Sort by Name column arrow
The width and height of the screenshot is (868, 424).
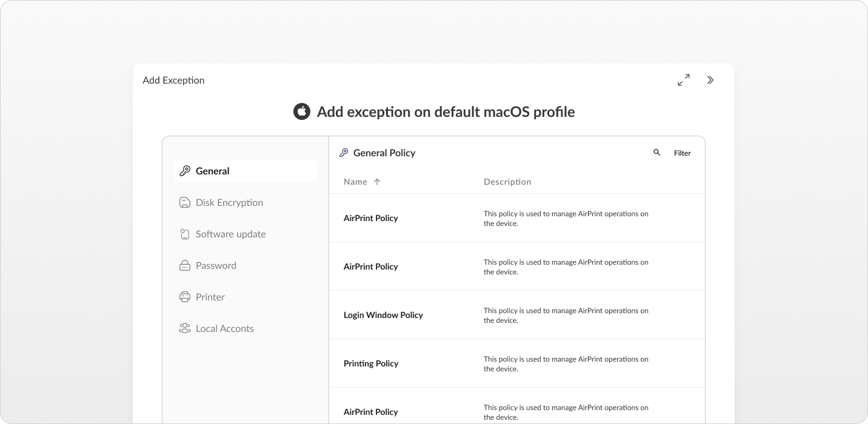pos(377,182)
